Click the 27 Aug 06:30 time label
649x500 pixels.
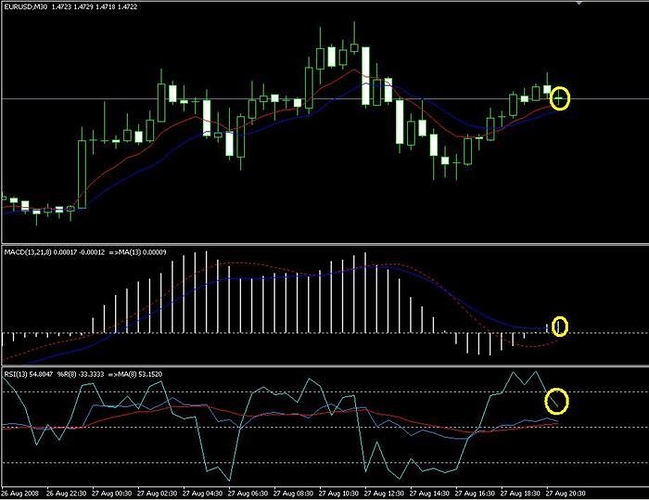[x=248, y=493]
